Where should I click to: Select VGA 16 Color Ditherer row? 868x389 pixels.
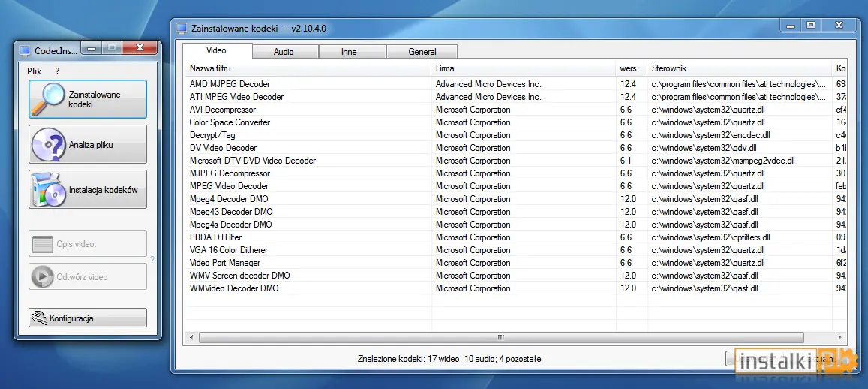click(516, 250)
